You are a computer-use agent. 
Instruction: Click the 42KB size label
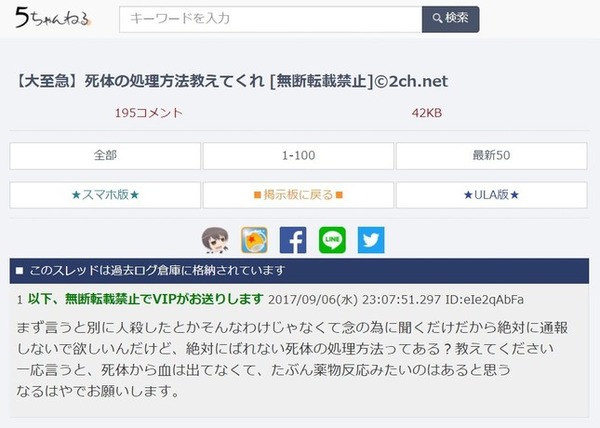pyautogui.click(x=427, y=113)
